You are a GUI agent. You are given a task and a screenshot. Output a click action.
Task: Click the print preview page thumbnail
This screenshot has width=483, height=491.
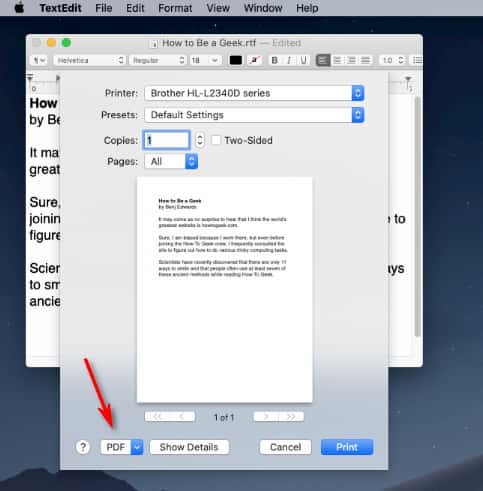[x=224, y=290]
